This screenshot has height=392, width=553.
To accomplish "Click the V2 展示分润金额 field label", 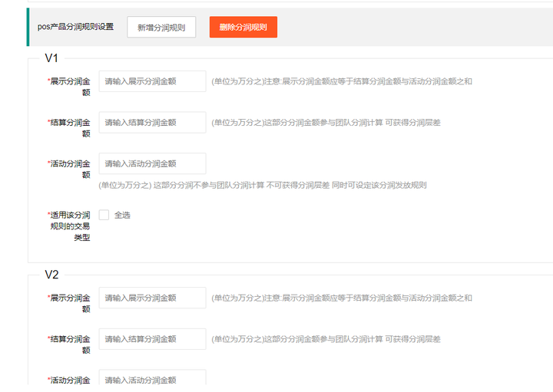I will (69, 303).
